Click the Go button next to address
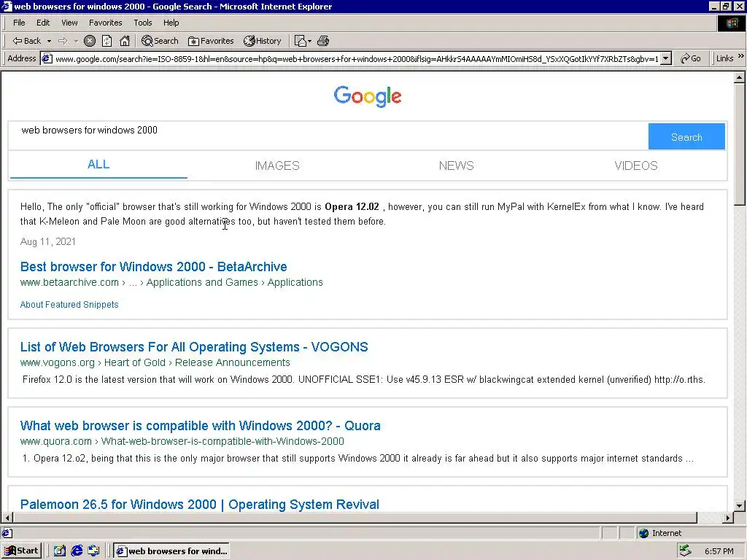Image resolution: width=747 pixels, height=560 pixels. (691, 58)
